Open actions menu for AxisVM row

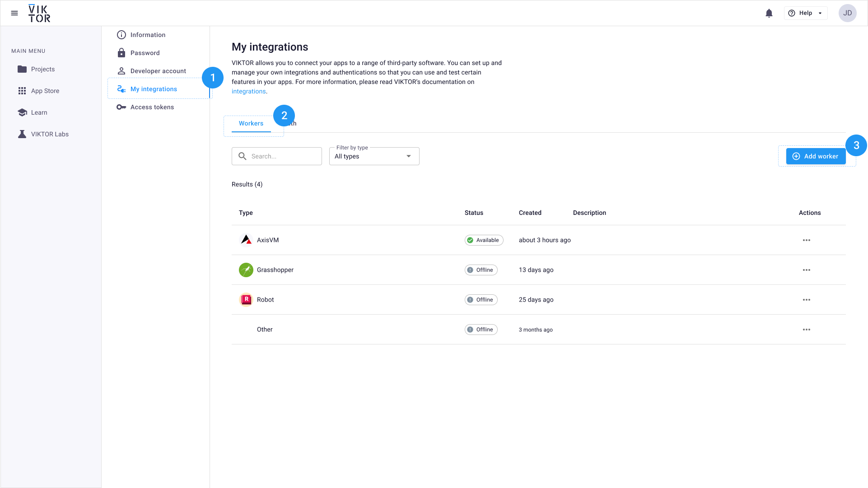click(x=806, y=240)
